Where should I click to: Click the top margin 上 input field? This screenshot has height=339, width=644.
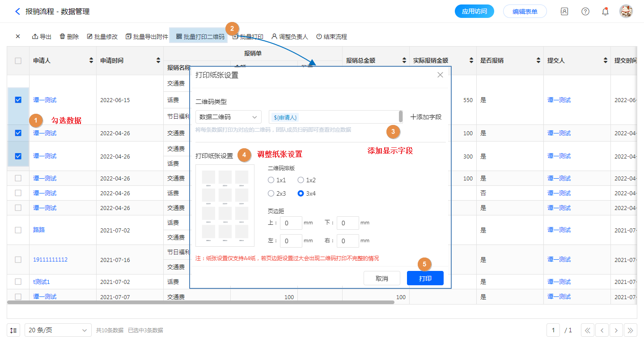[291, 223]
